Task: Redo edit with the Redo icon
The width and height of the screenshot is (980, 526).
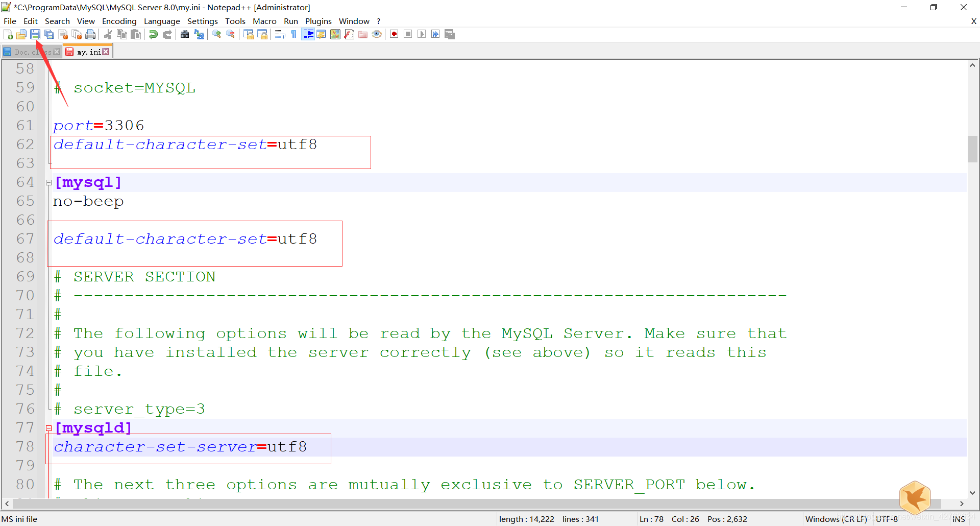Action: [167, 34]
